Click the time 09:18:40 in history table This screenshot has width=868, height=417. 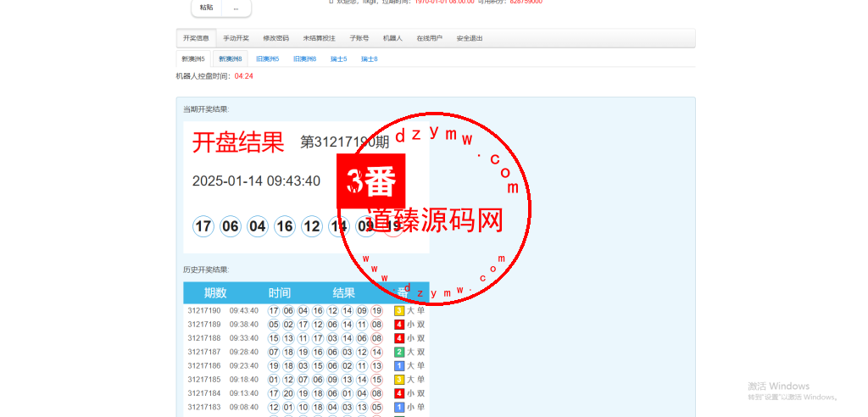(x=244, y=380)
